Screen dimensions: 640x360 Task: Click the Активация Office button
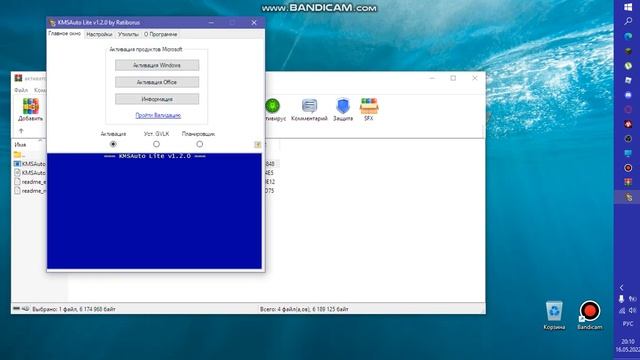point(157,82)
